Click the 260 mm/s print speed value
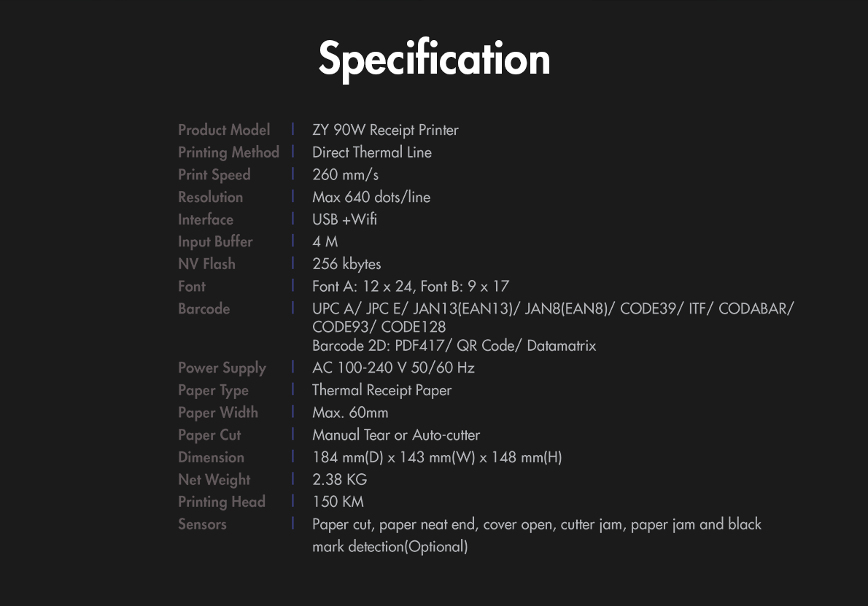Screen dimensions: 868x606 (x=346, y=175)
